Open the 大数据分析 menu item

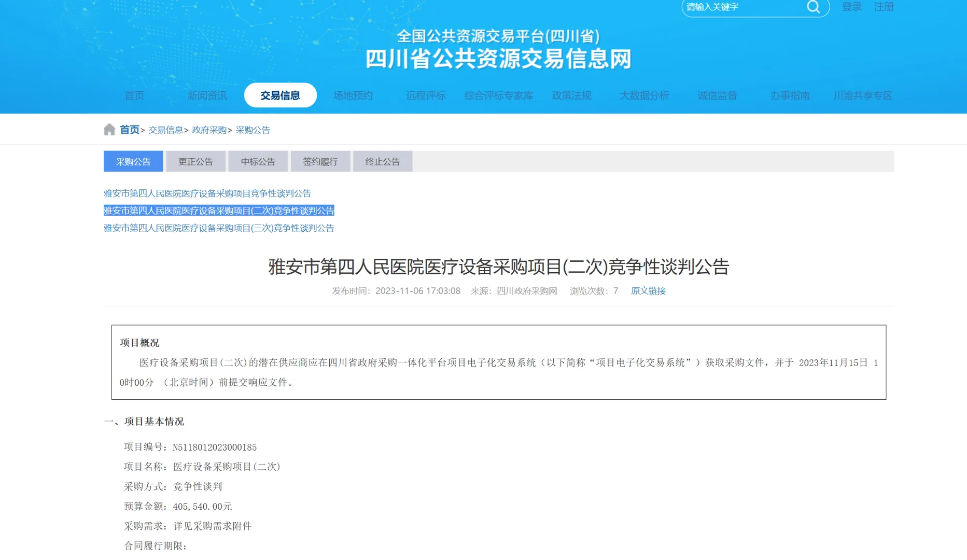[x=644, y=95]
